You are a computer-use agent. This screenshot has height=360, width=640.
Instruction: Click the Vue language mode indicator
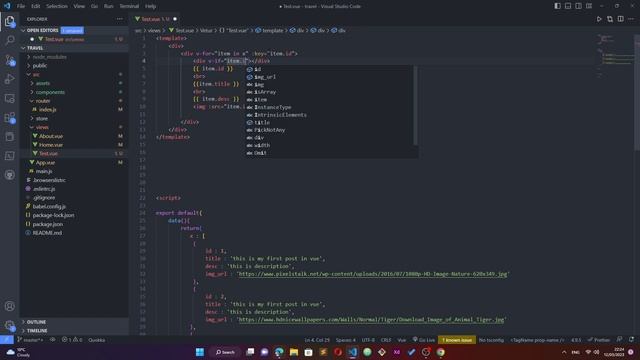(x=402, y=340)
